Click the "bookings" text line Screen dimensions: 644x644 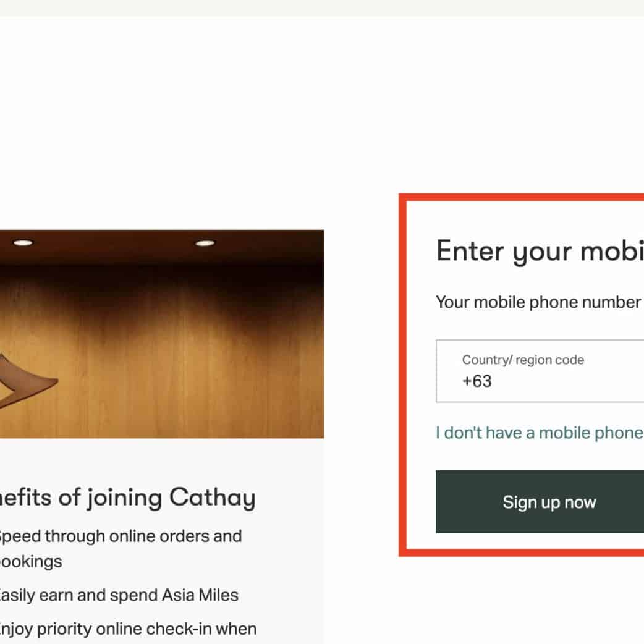[31, 561]
